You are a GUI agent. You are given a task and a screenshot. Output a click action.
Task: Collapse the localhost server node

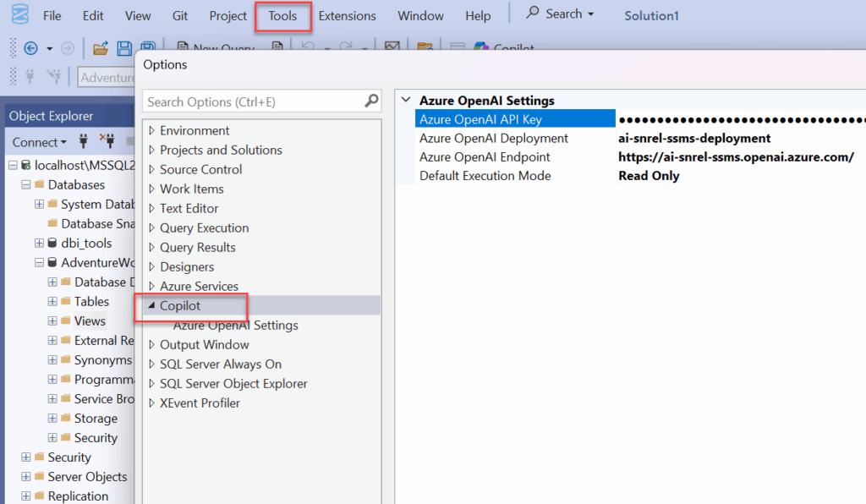pos(13,165)
